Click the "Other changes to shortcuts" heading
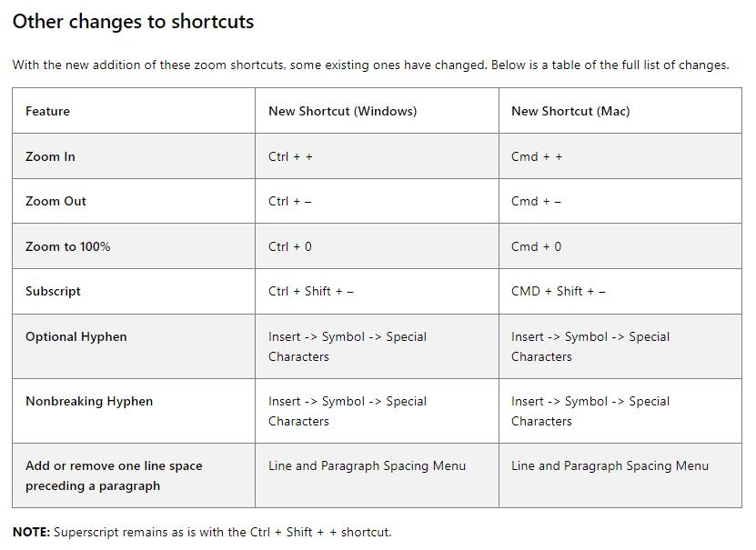756x550 pixels. click(133, 22)
